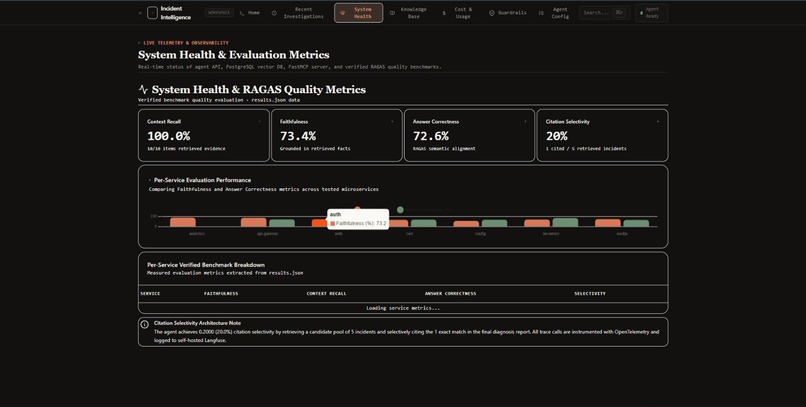
Task: Click the Search input field
Action: tap(604, 13)
